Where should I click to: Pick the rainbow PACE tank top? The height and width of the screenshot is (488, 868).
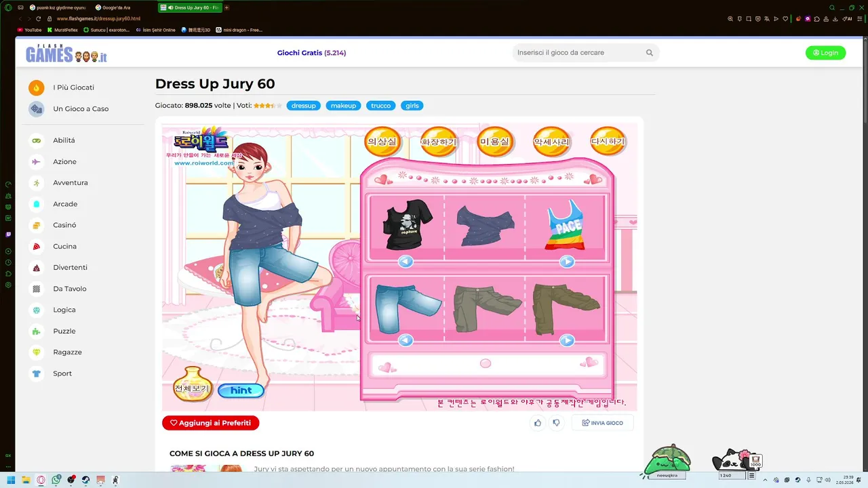[x=565, y=225]
